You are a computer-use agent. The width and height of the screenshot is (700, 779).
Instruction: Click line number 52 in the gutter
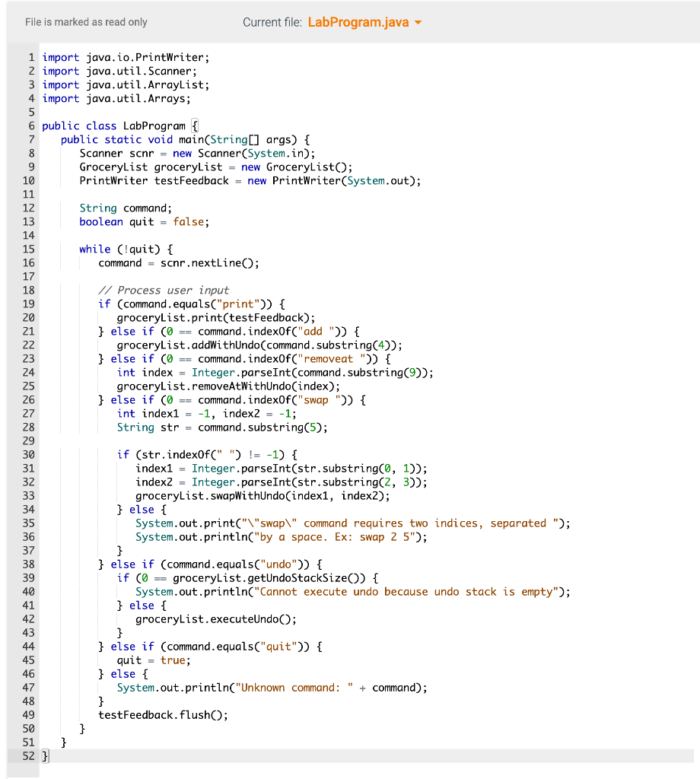point(28,755)
